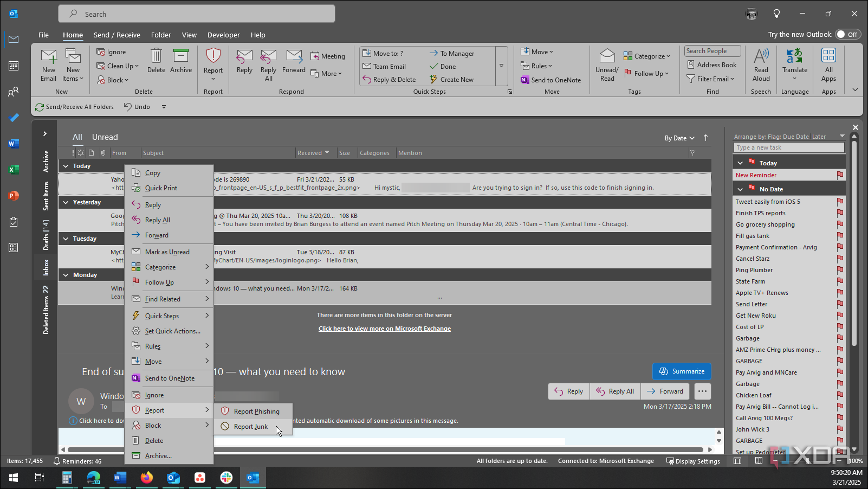Toggle the flag on New Reminder task

pyautogui.click(x=840, y=175)
